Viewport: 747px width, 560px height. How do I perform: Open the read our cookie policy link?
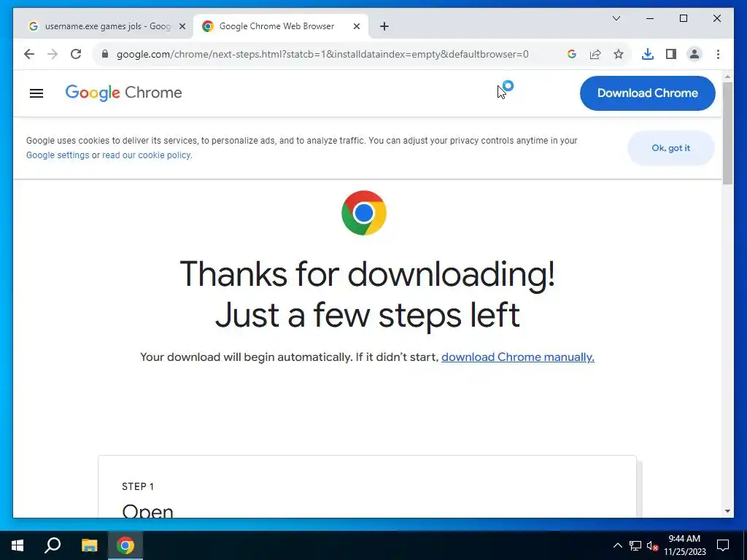tap(146, 155)
